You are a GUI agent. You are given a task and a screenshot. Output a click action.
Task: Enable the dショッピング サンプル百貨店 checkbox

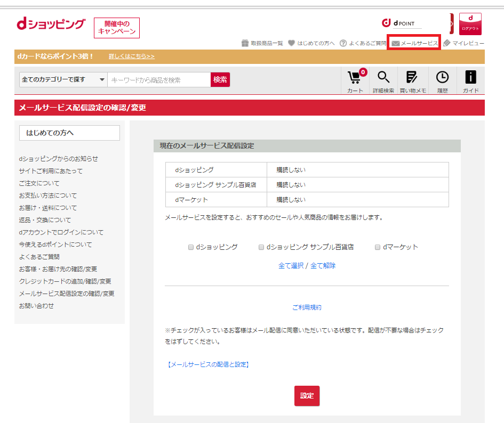[x=261, y=247]
